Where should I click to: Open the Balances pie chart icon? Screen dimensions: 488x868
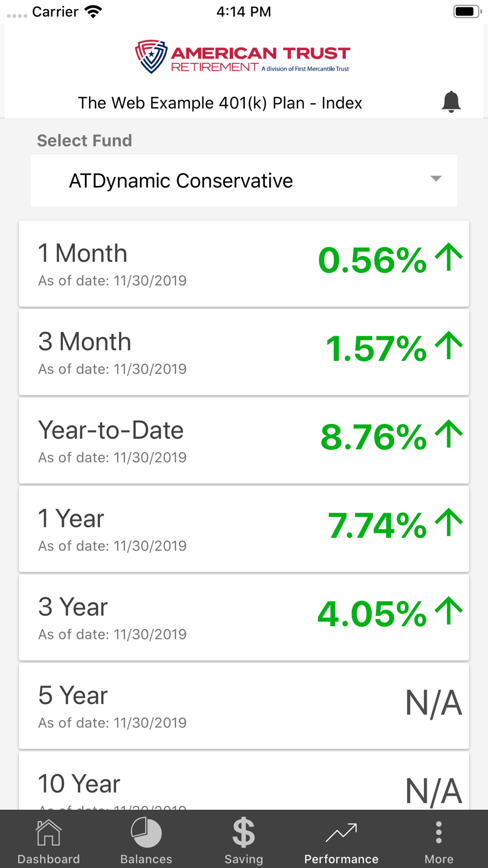(146, 833)
